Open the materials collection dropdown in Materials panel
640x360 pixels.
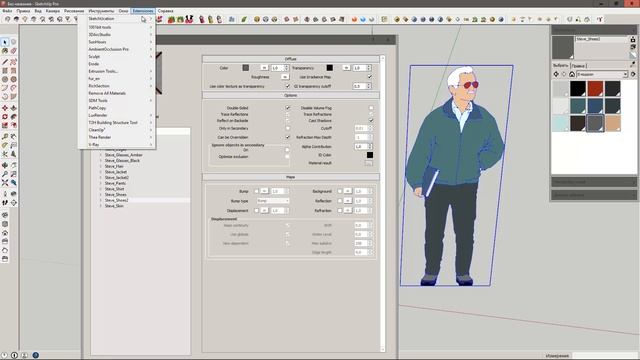tap(602, 74)
